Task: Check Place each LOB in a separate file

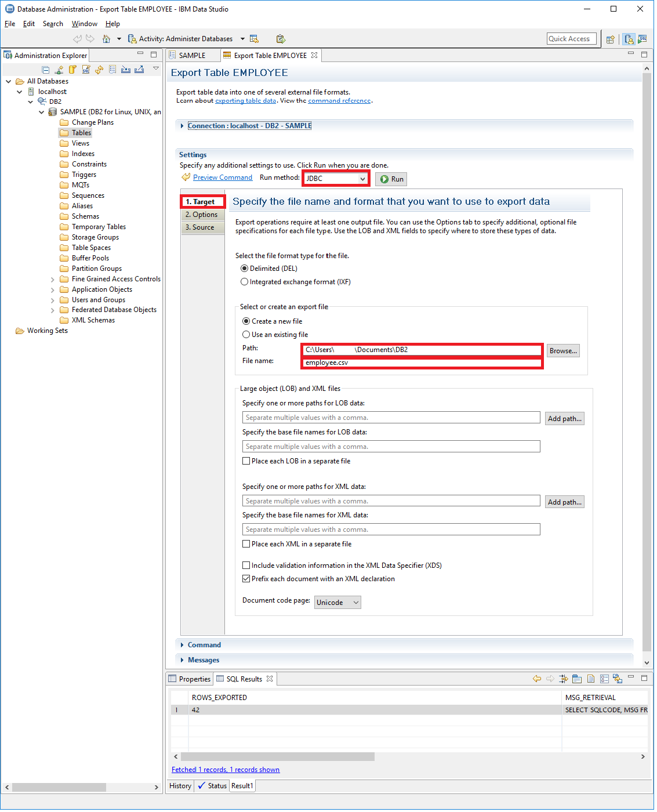Action: pos(246,461)
